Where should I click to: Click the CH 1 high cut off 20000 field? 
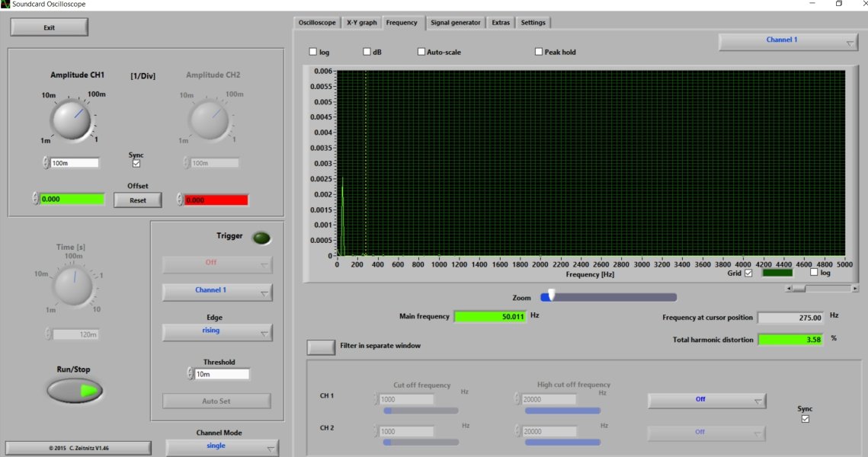click(x=549, y=399)
